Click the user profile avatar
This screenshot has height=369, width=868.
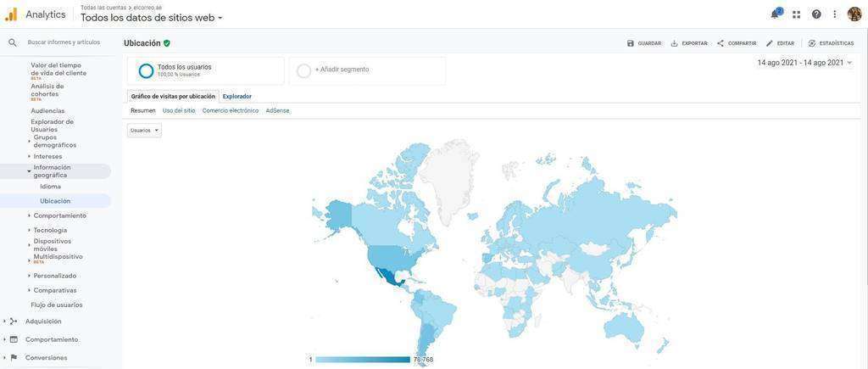coord(854,14)
